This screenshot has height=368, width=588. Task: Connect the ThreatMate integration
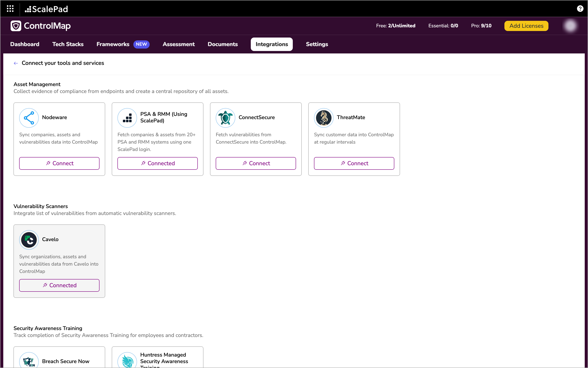click(354, 163)
